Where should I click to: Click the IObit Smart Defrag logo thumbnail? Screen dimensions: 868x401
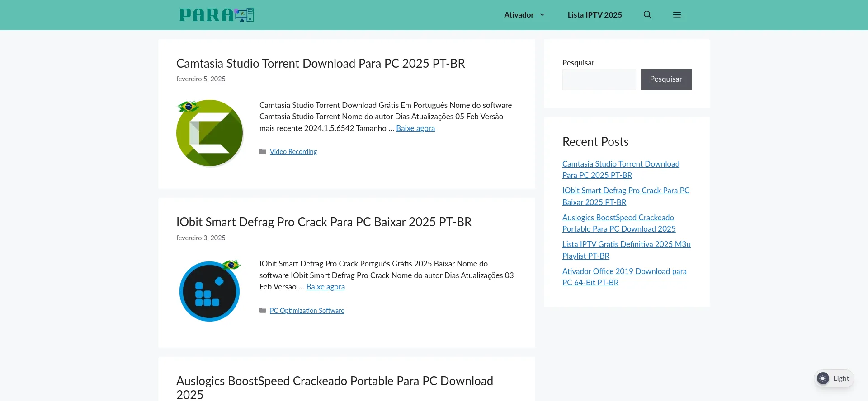[x=210, y=291]
